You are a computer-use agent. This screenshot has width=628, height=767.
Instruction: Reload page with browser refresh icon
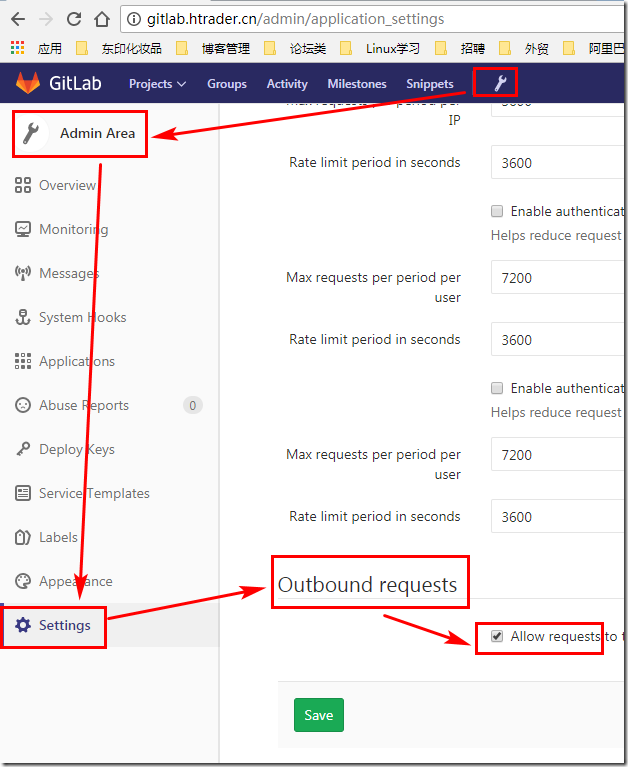(x=74, y=19)
